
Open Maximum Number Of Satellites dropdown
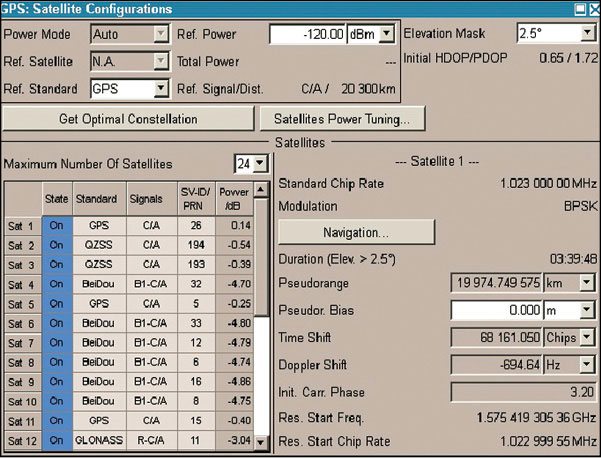pyautogui.click(x=260, y=163)
